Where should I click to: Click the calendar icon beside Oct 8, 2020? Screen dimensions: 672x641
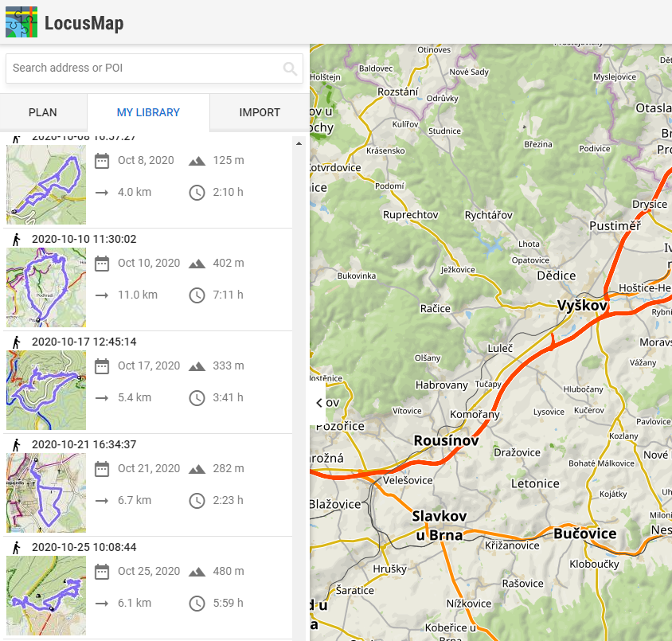click(x=102, y=161)
